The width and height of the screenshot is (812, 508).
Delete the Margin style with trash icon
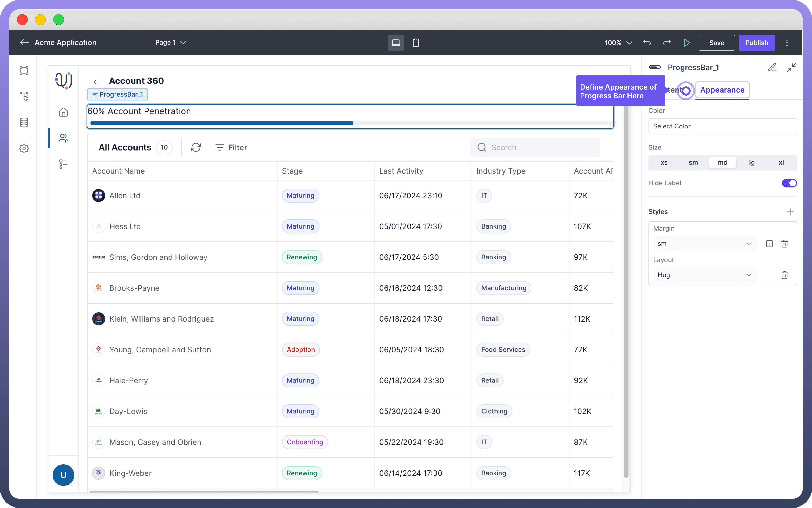pos(784,244)
